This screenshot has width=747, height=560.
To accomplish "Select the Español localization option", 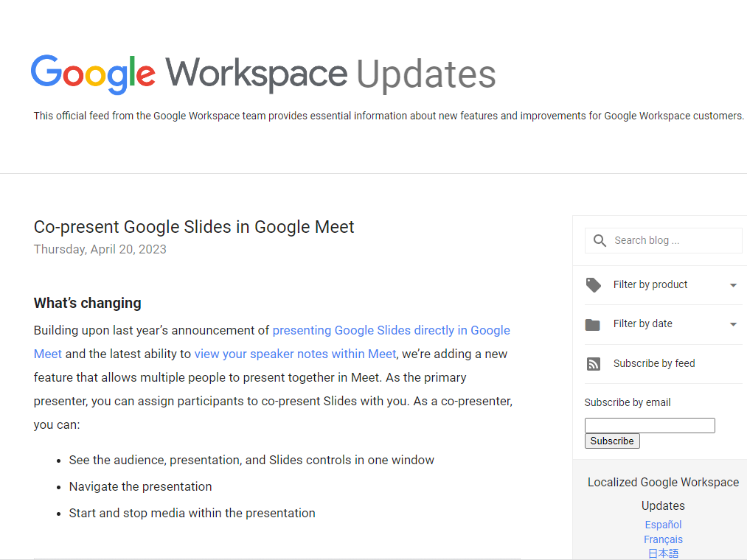I will pyautogui.click(x=662, y=524).
